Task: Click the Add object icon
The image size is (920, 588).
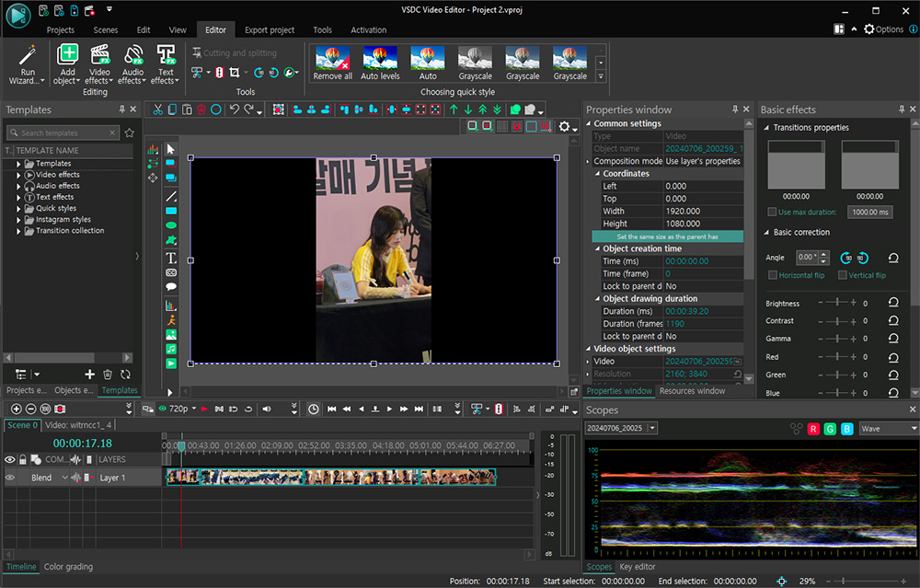Action: 67,55
